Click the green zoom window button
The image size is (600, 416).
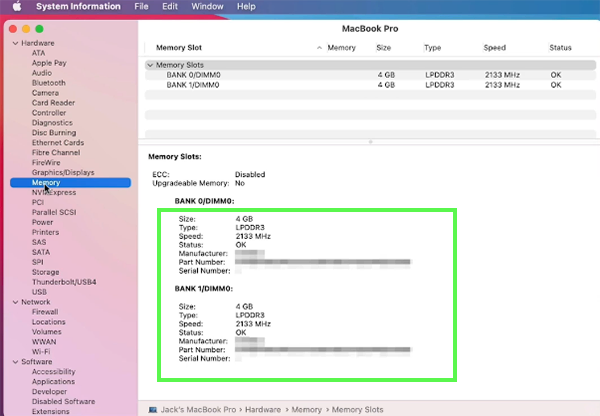[x=39, y=29]
